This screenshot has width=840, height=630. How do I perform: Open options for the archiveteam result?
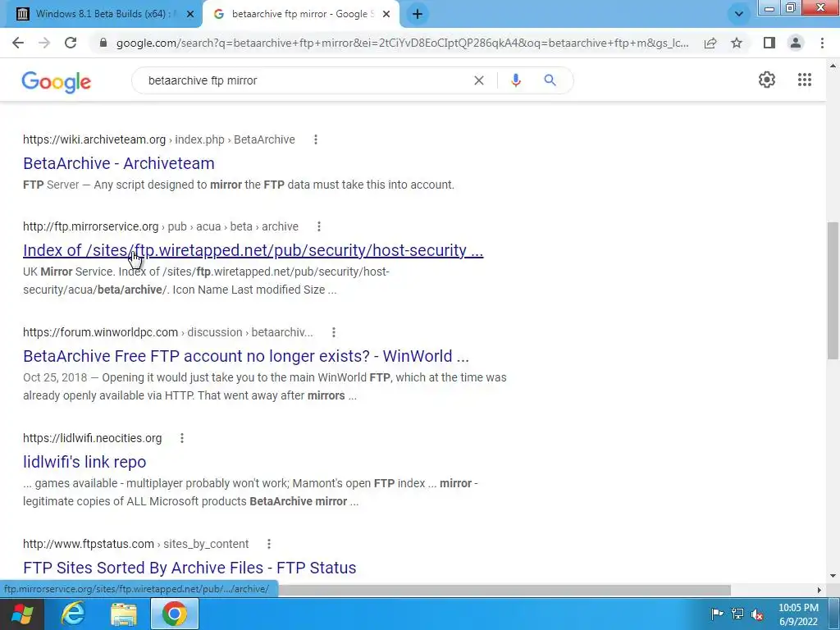coord(316,139)
